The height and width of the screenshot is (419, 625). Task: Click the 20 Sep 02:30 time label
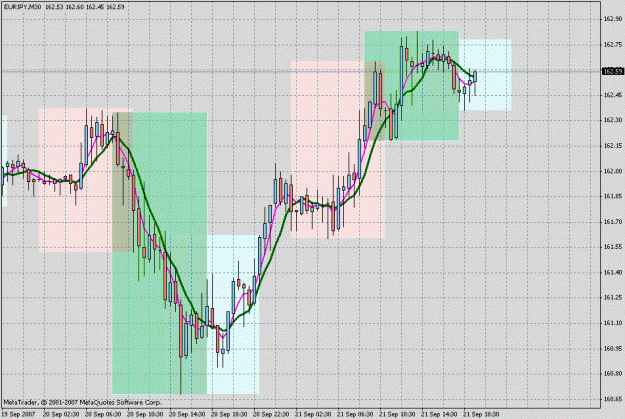pos(61,414)
